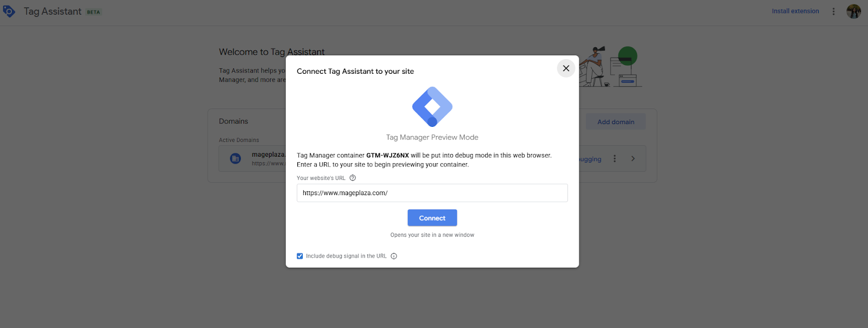Viewport: 868px width, 328px height.
Task: Click the Add domain button
Action: click(616, 122)
